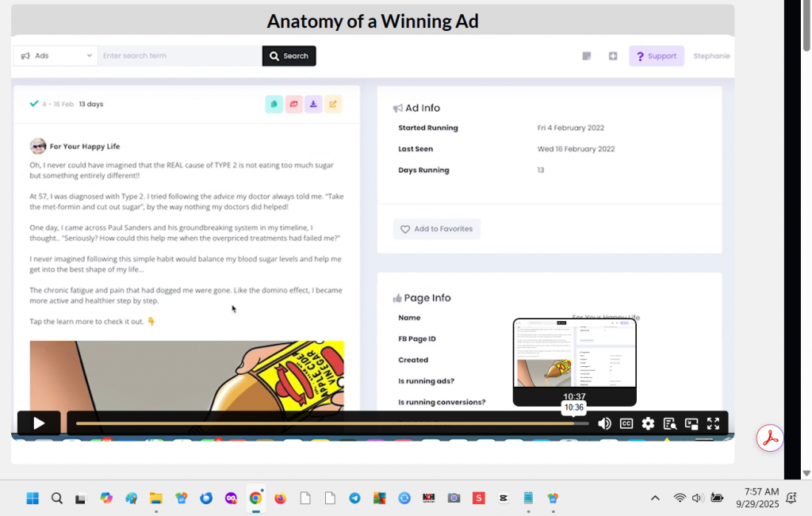Open the Ads search type dropdown
This screenshot has width=812, height=516.
[56, 56]
